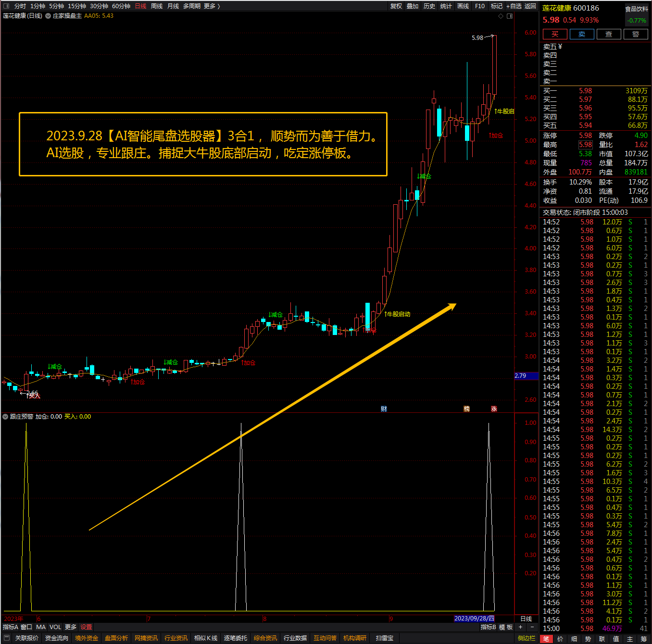The height and width of the screenshot is (644, 652).
Task: Open the 多周期 multi-period view
Action: tap(192, 6)
